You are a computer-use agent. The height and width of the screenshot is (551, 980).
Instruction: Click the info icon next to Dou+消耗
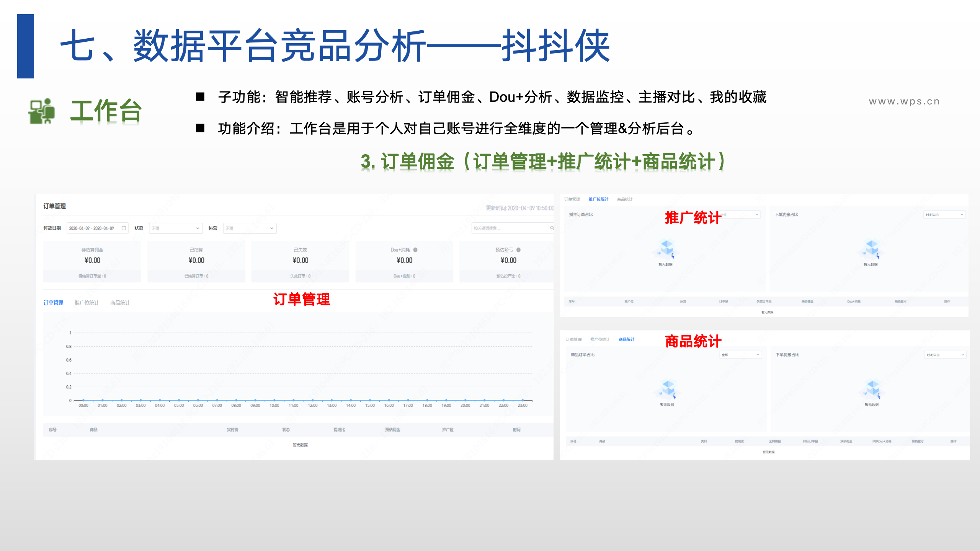point(415,250)
